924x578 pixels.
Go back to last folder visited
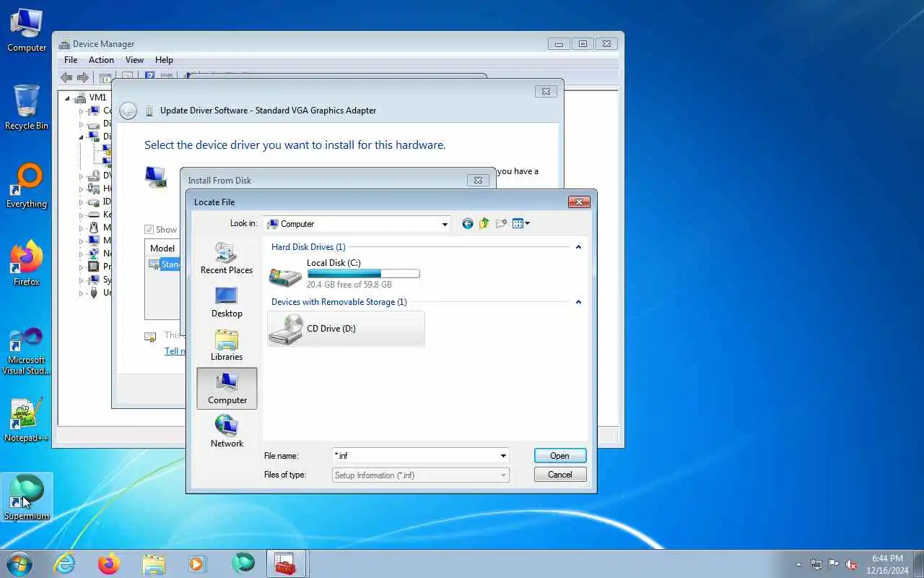point(468,224)
